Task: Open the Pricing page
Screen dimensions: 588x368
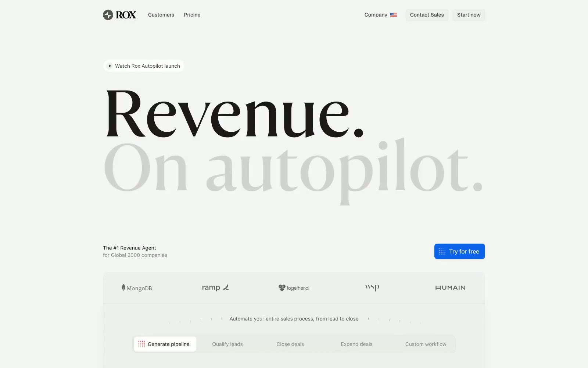Action: point(192,15)
